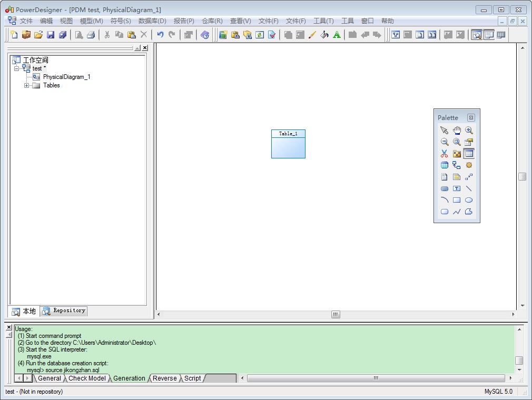Close the output window panel
The width and height of the screenshot is (532, 400).
[9, 327]
